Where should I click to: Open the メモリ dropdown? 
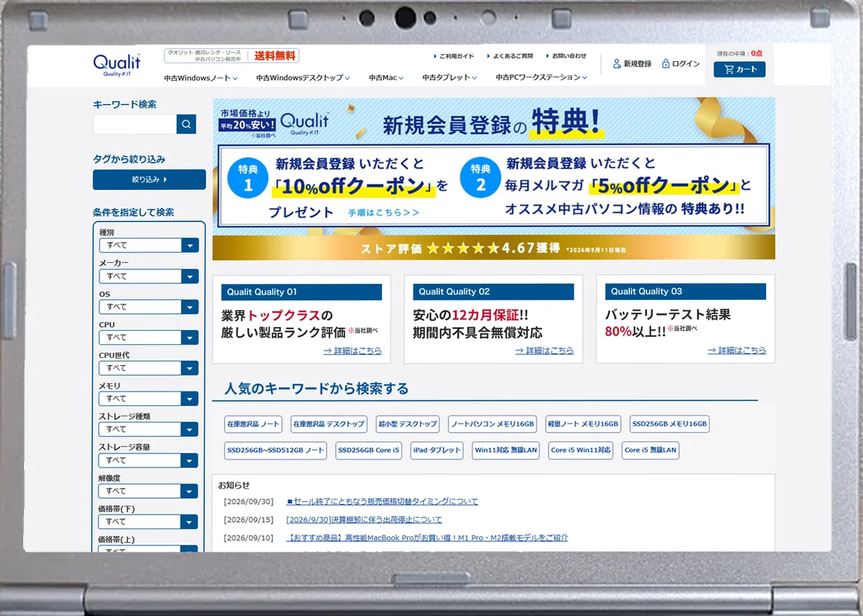click(149, 399)
